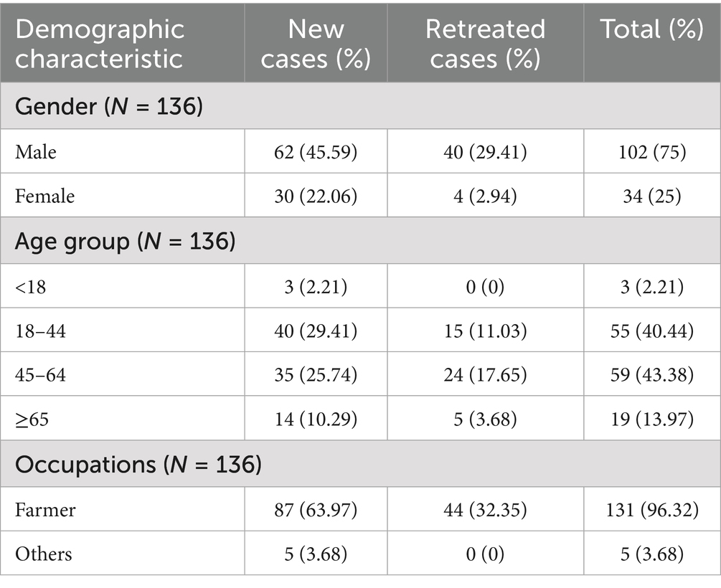Click the "18–44" age group row label
721x588 pixels.
(40, 330)
